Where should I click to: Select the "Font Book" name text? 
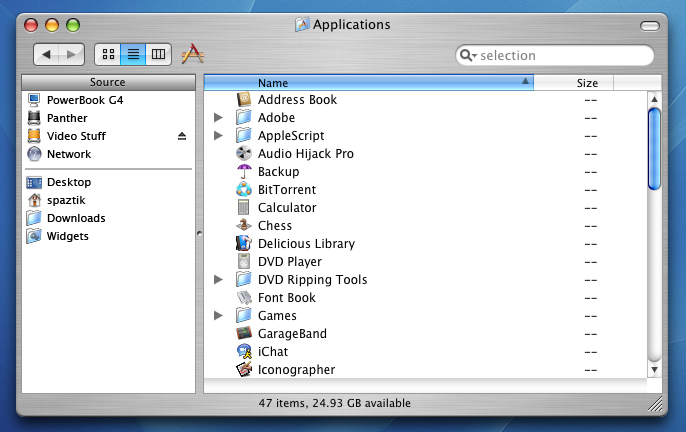(x=287, y=298)
